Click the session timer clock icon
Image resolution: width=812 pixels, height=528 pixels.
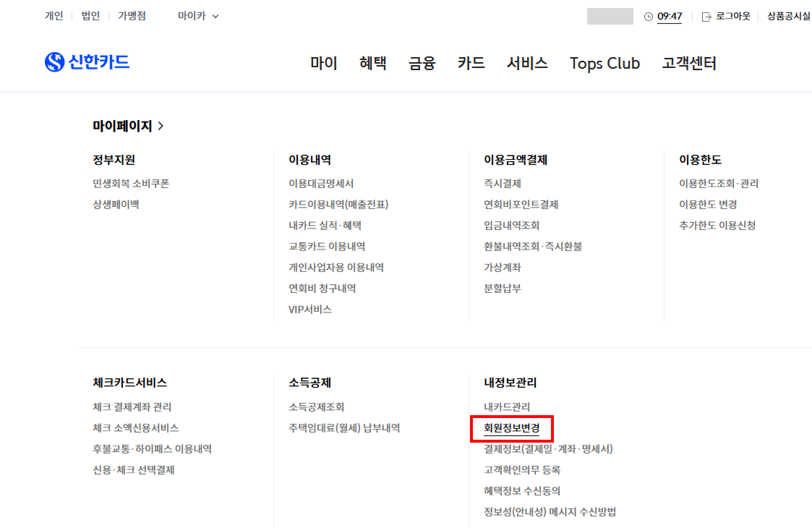tap(649, 17)
